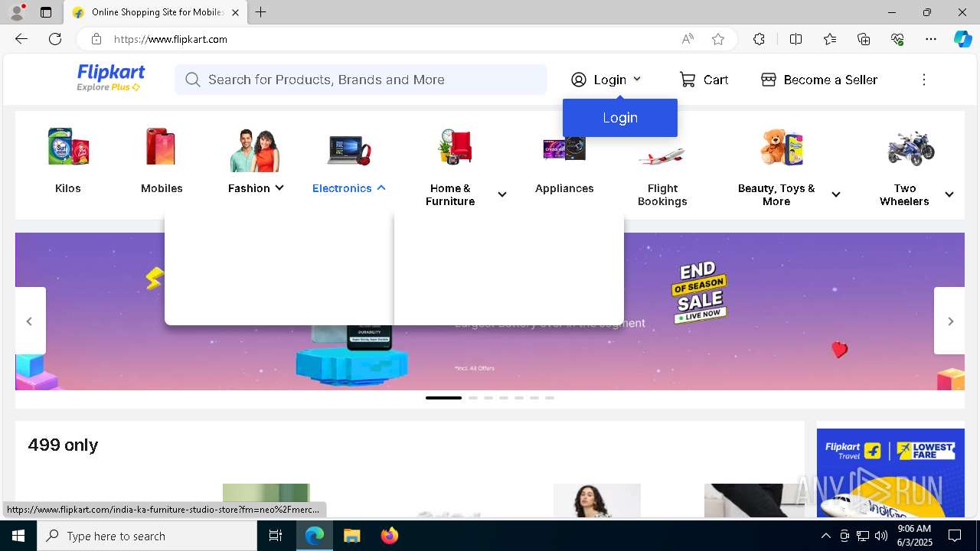Close the Flipkart browser tab
The width and height of the screenshot is (980, 551).
235,12
